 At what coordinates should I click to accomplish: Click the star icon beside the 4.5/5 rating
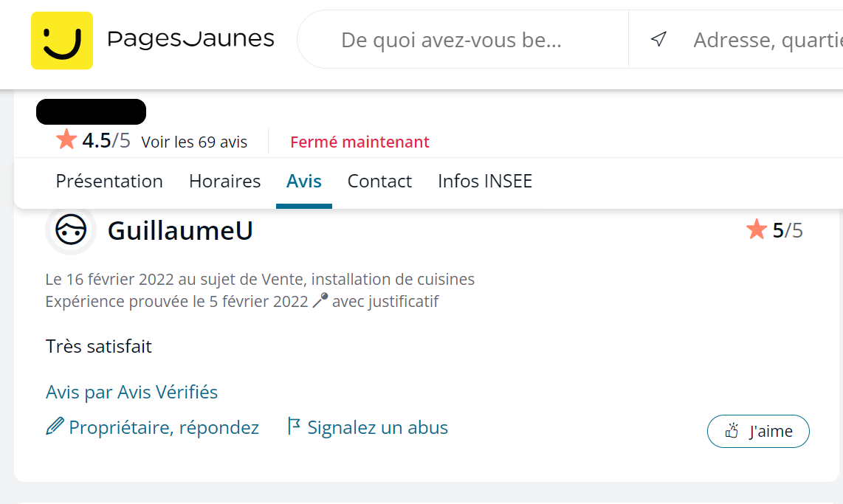click(x=66, y=139)
